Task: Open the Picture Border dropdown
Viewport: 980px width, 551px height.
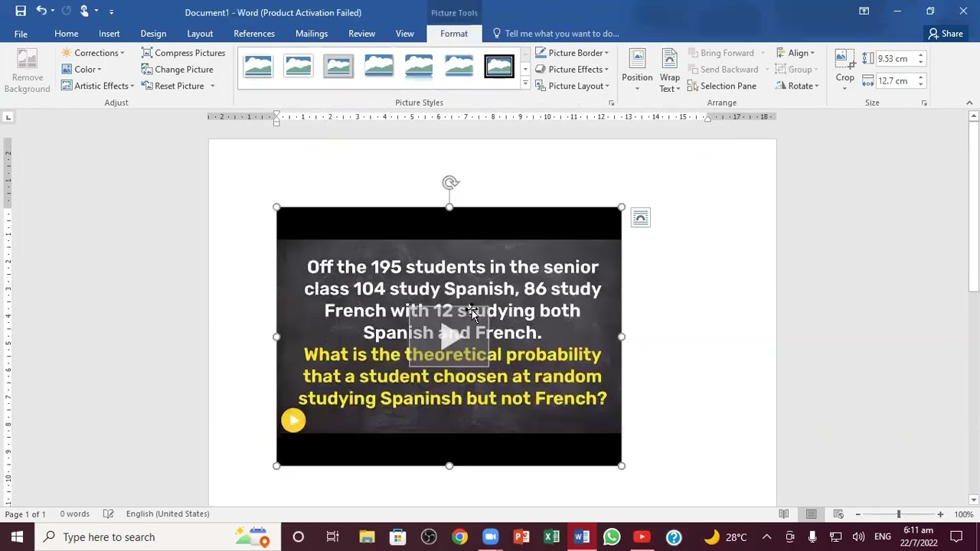Action: pos(572,53)
